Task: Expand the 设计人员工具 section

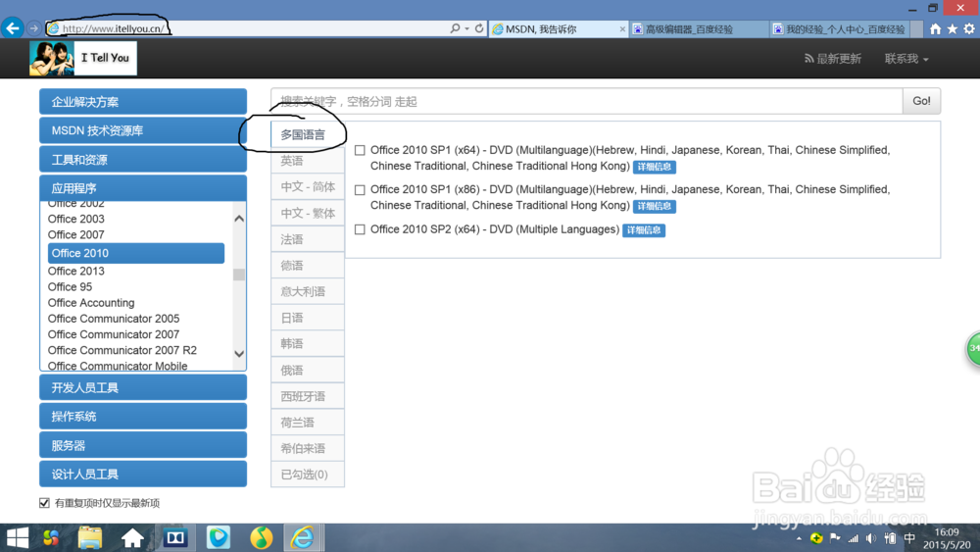Action: click(143, 475)
